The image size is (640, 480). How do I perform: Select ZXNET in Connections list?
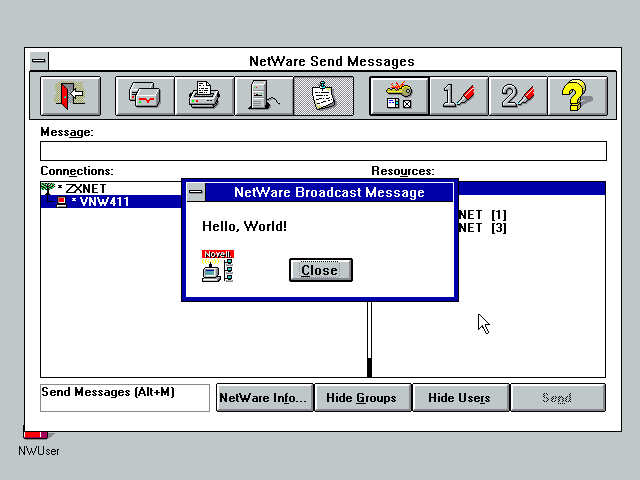[86, 189]
